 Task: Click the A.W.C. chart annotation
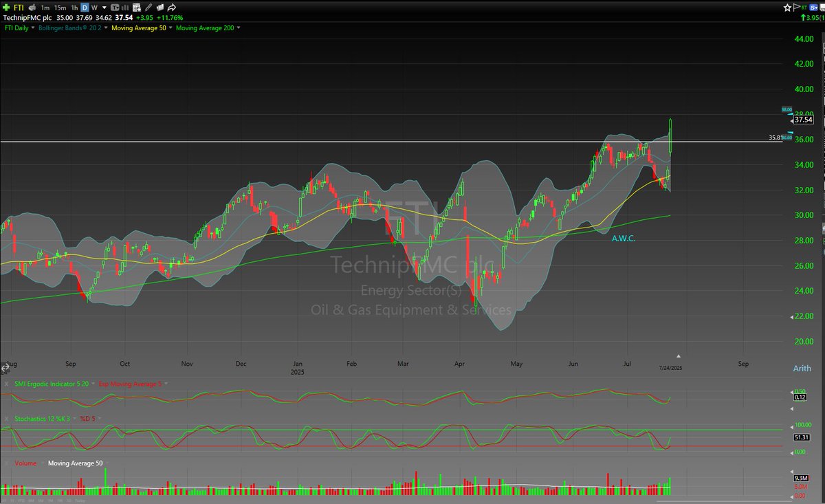[x=623, y=238]
